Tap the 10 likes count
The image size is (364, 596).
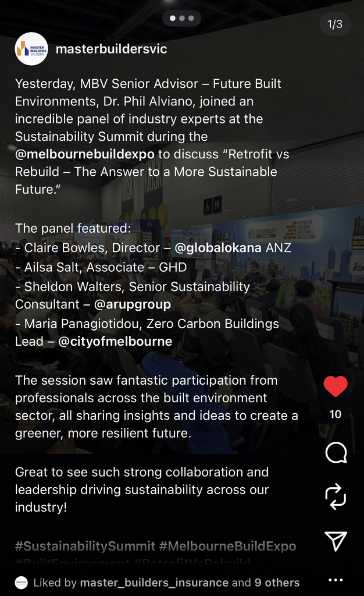[x=336, y=414]
